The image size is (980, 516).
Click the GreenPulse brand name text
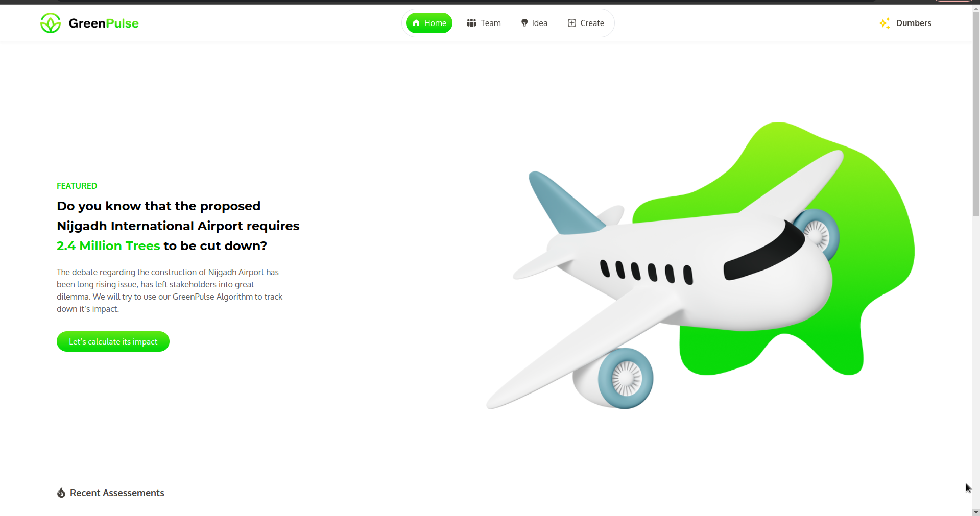coord(104,23)
